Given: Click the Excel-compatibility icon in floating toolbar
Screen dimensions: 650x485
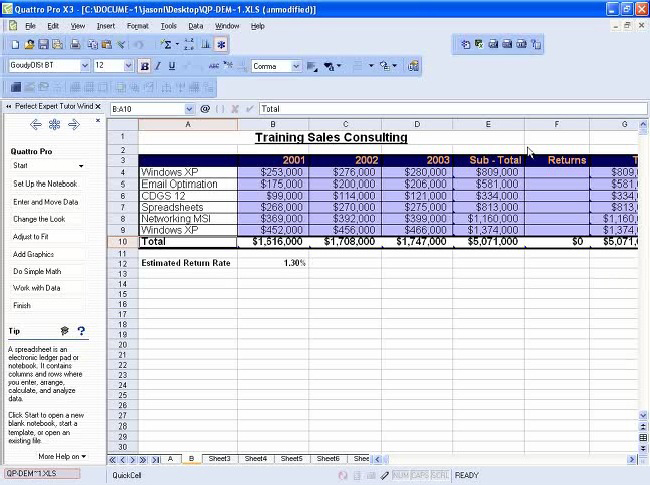Looking at the screenshot, I should point(479,44).
